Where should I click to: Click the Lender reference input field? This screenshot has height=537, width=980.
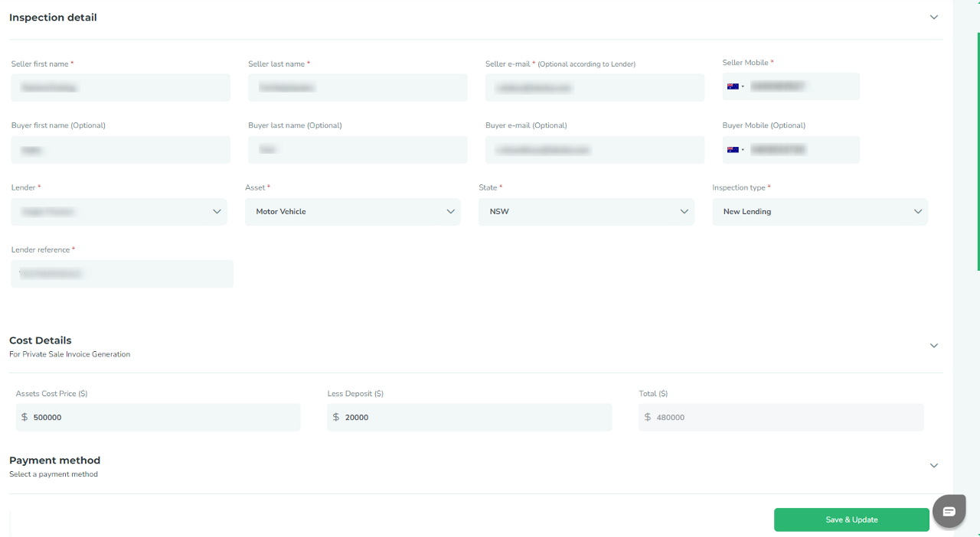(x=122, y=274)
